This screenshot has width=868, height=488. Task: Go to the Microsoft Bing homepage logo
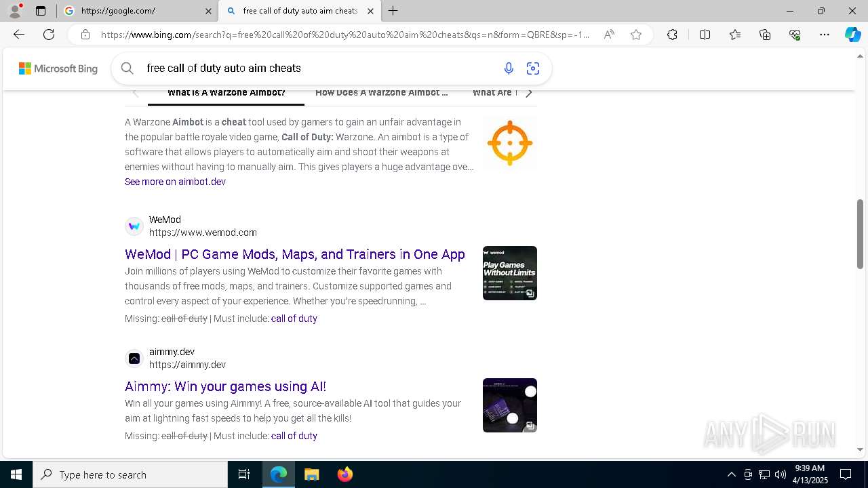[x=58, y=68]
